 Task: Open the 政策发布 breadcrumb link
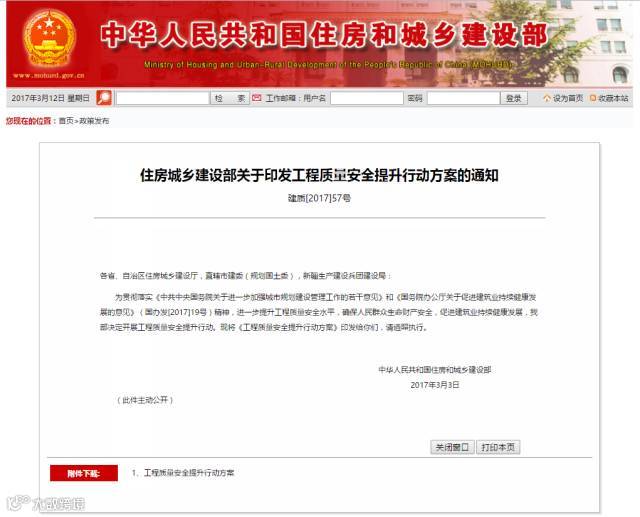[x=94, y=121]
